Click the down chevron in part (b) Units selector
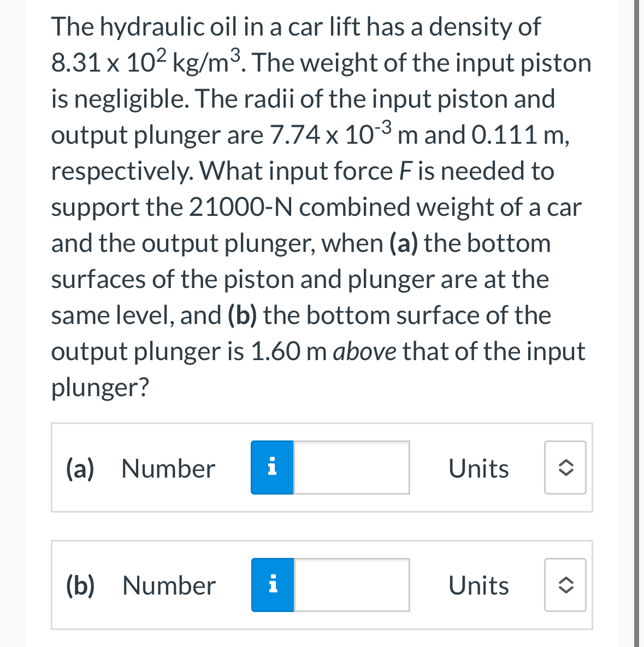 click(x=565, y=590)
